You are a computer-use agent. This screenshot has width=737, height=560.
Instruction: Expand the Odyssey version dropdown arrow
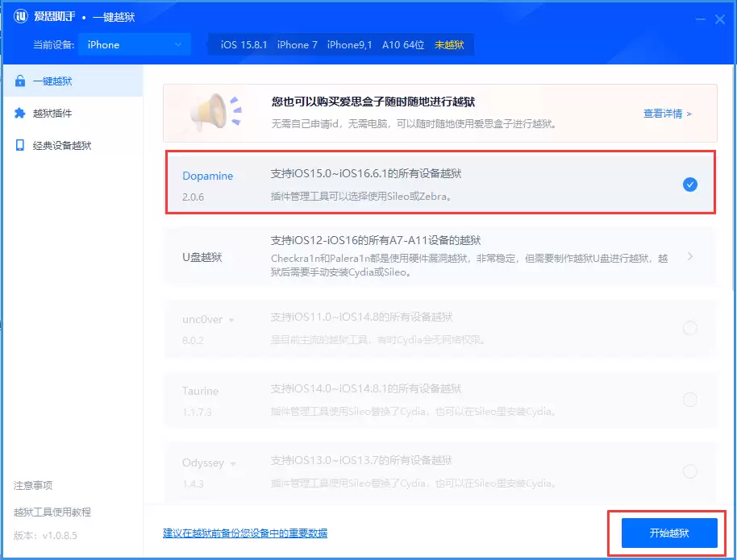click(x=234, y=463)
